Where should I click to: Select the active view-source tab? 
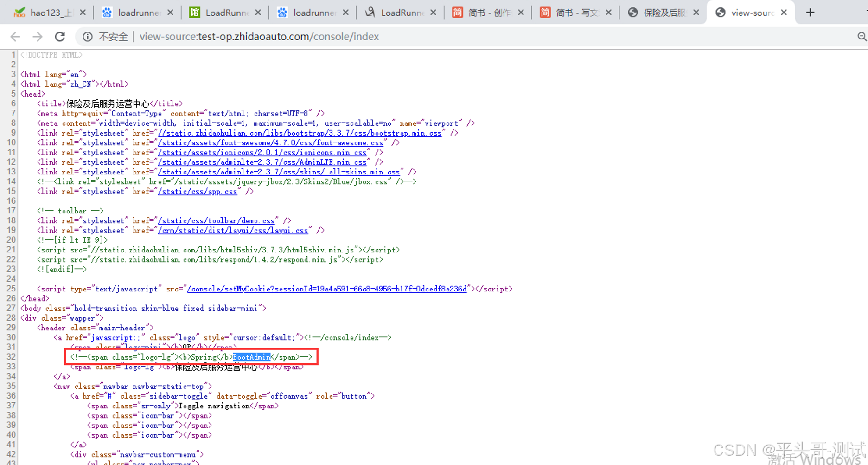(752, 13)
